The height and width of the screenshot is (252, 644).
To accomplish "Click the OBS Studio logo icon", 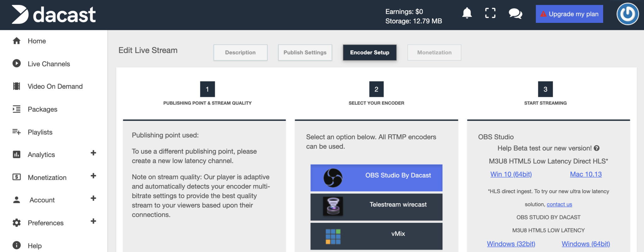I will pos(333,178).
